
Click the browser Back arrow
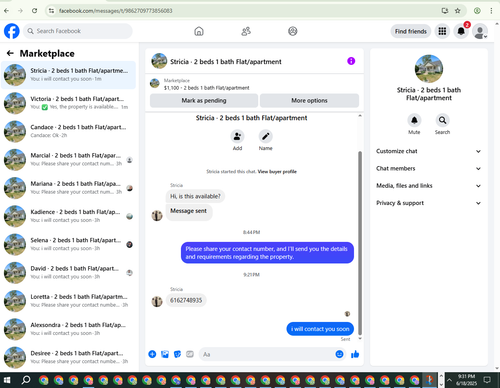[x=7, y=11]
